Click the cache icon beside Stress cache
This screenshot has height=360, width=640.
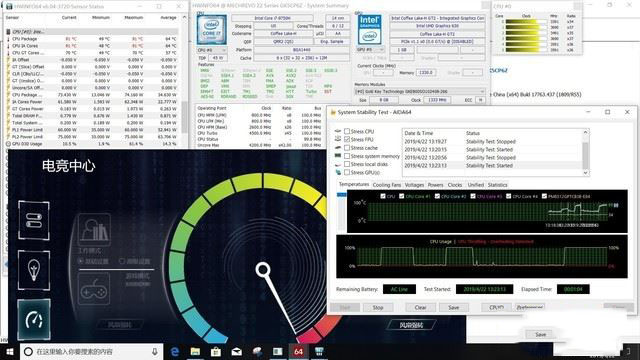(338, 148)
